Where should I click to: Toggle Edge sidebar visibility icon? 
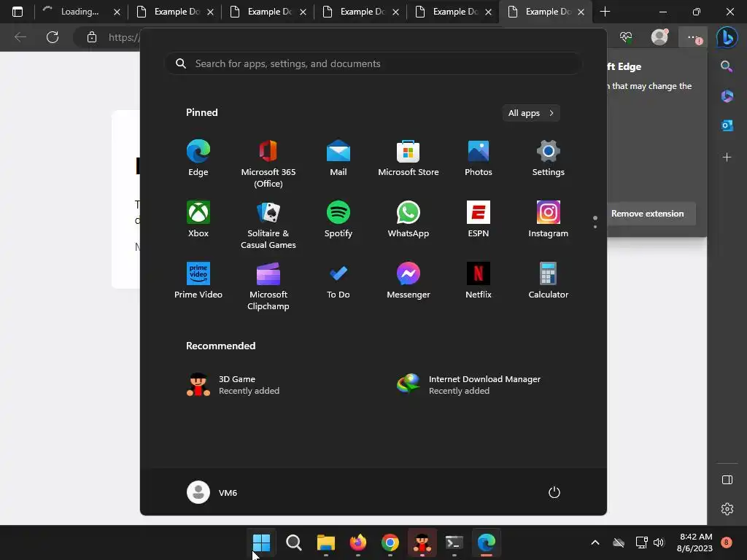coord(727,480)
